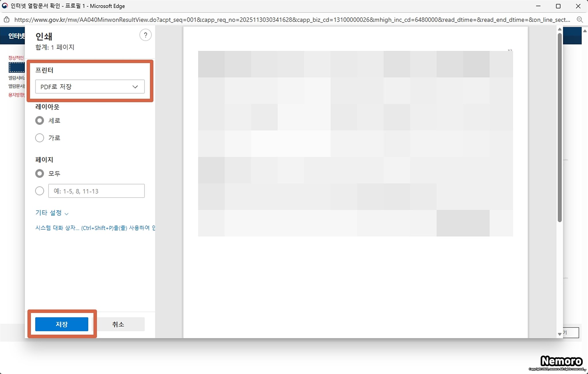Select the 가로 landscape layout option
This screenshot has height=374, width=588.
point(40,138)
